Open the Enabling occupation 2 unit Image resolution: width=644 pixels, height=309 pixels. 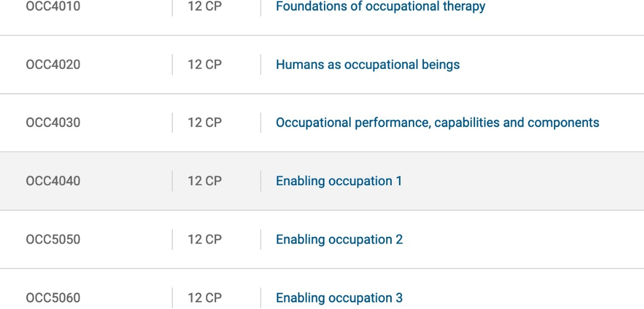[339, 240]
